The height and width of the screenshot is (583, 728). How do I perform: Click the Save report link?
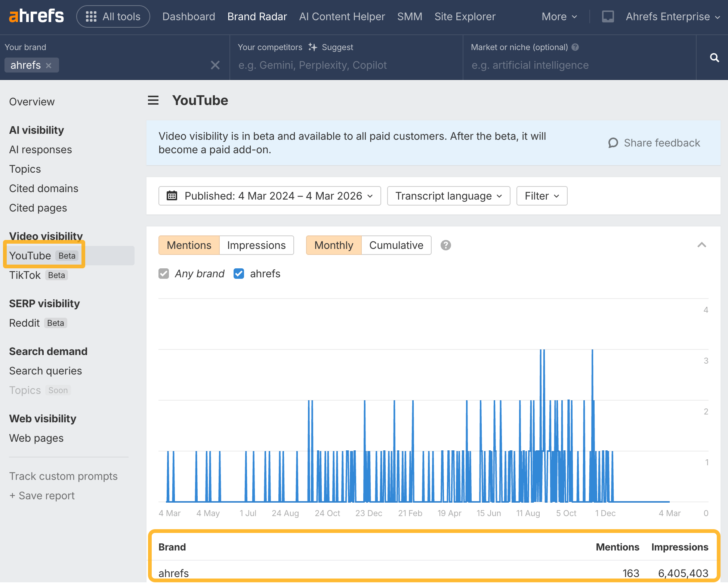point(42,496)
